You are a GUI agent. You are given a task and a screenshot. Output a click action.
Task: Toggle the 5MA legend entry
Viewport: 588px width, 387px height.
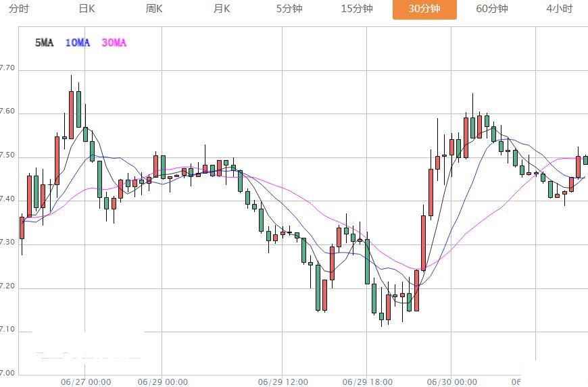[x=44, y=43]
